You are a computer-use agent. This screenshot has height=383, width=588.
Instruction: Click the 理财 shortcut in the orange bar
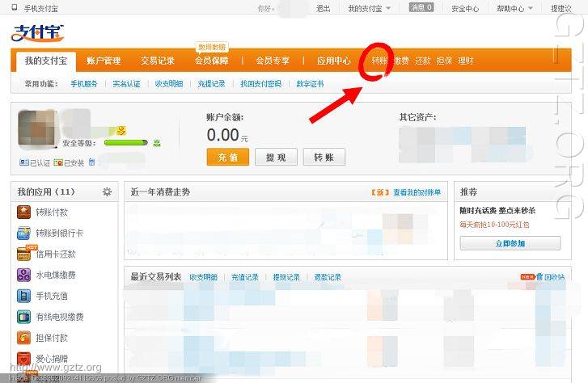[x=466, y=61]
